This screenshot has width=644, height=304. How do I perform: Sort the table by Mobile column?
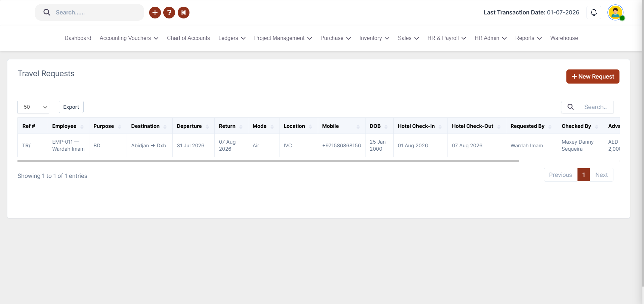click(342, 126)
